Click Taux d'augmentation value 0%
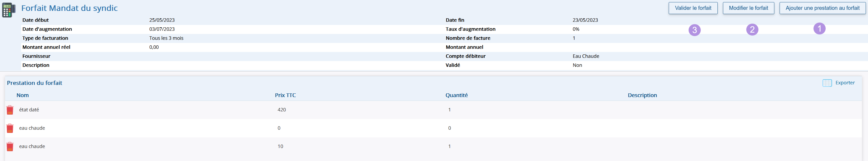 [x=576, y=29]
